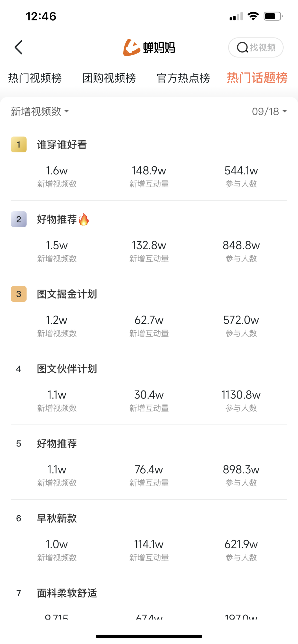Open the 谁穿谁好看 topic
The height and width of the screenshot is (644, 298).
point(62,145)
